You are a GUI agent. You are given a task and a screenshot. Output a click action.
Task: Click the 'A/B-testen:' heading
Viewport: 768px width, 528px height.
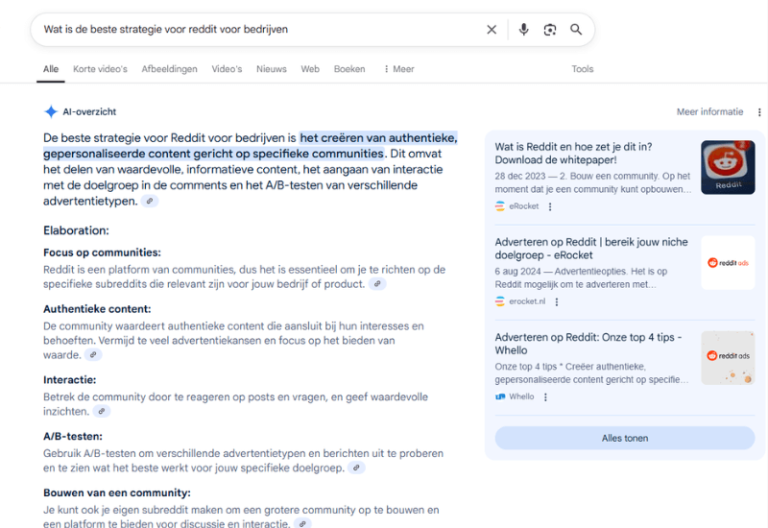click(72, 436)
